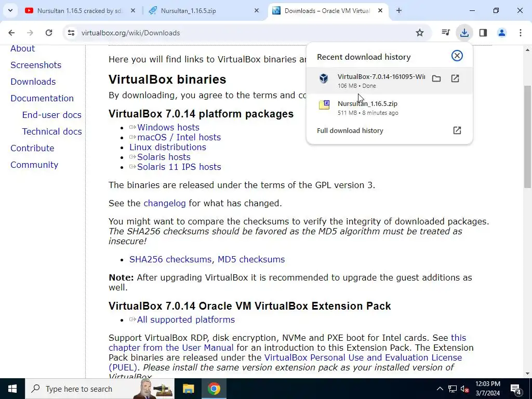
Task: Go to Documentation in sidebar
Action: pyautogui.click(x=42, y=98)
